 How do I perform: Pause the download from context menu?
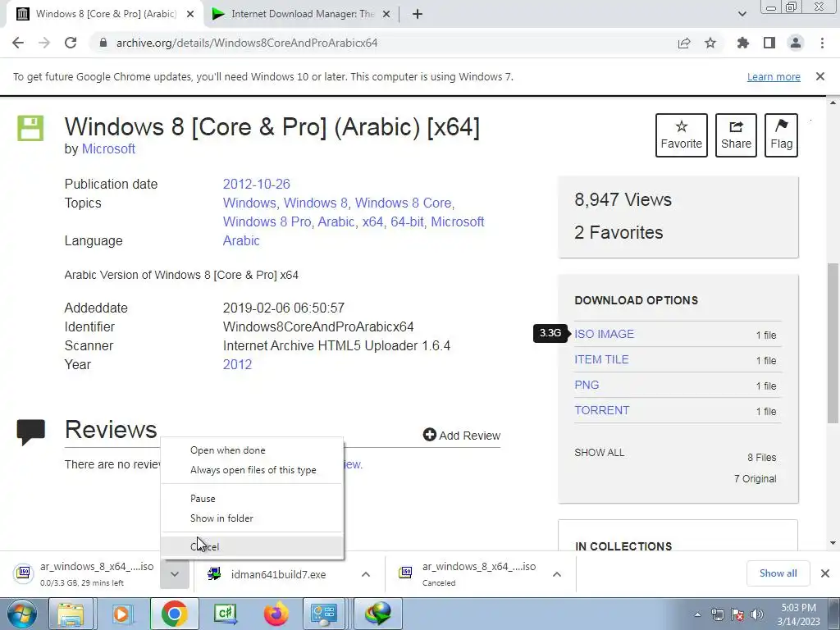(252, 499)
